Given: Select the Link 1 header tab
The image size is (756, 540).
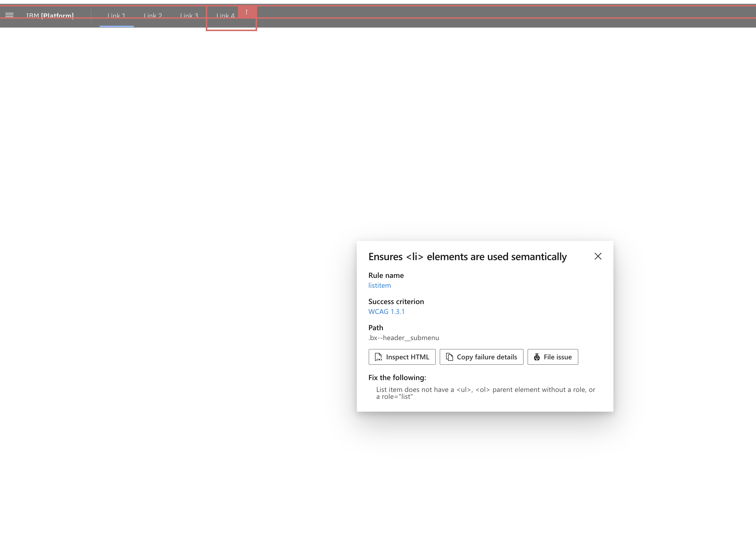Looking at the screenshot, I should (x=116, y=16).
